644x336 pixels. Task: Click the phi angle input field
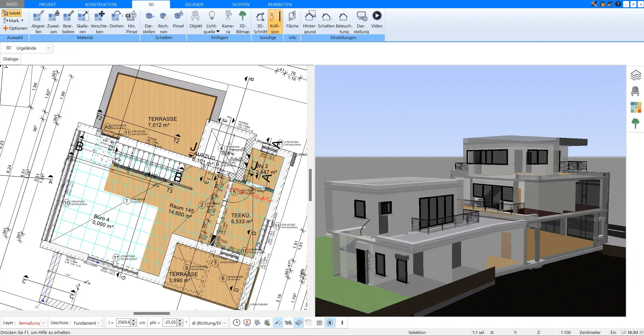tap(170, 323)
